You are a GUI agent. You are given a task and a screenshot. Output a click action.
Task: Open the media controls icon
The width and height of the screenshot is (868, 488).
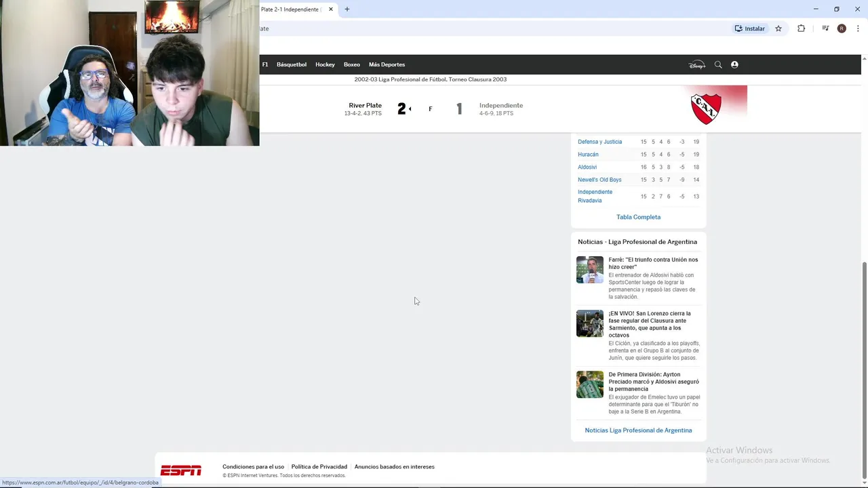[x=825, y=28]
